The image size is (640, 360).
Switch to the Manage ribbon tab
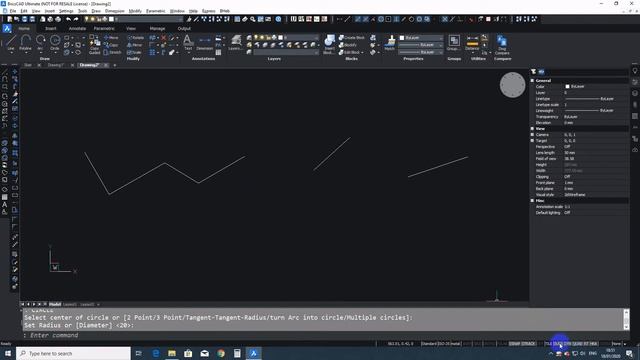pos(157,29)
